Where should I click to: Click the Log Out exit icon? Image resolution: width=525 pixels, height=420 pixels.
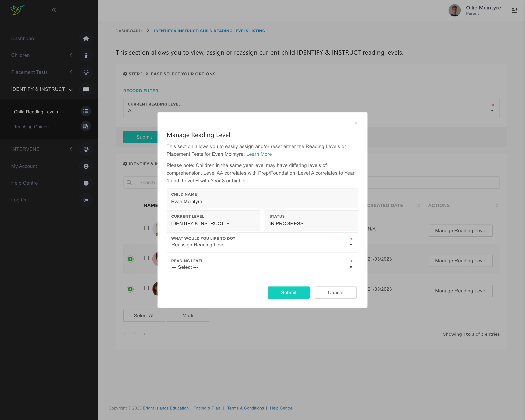pos(86,200)
